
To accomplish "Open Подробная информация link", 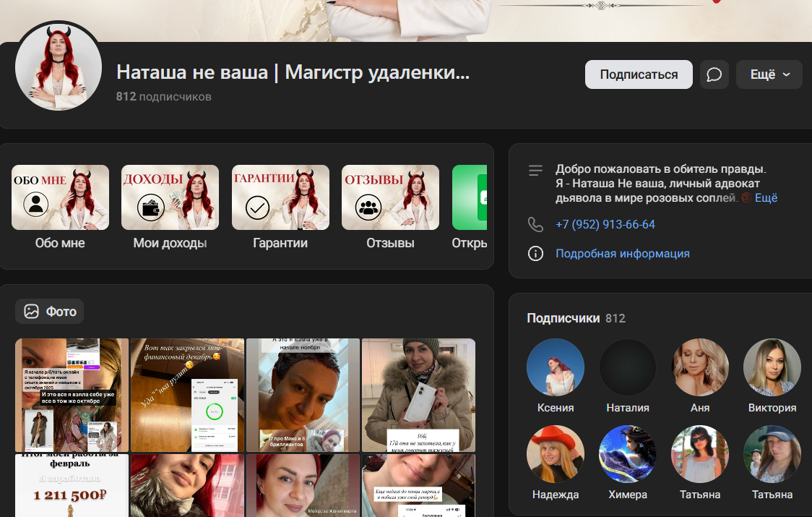I will click(x=623, y=254).
